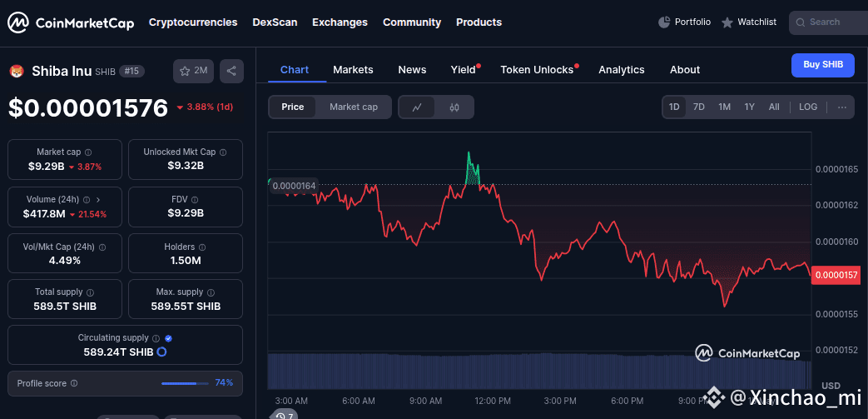Click info icon next to Unlocked Mkt Cap

click(x=222, y=152)
